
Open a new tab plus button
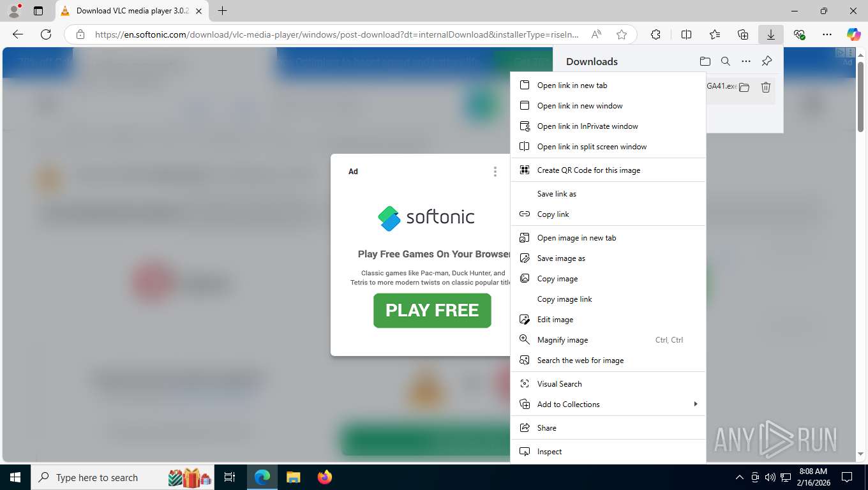coord(222,11)
